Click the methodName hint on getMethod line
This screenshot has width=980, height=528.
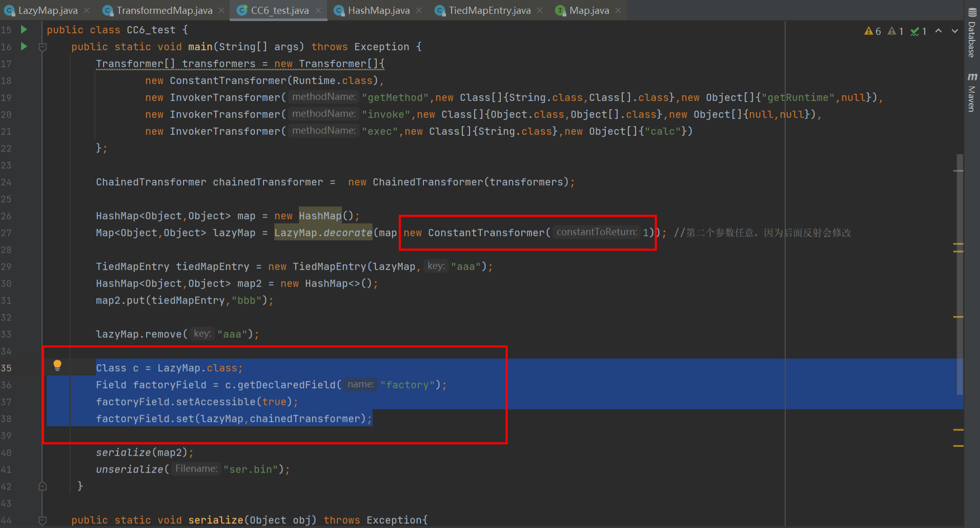coord(323,97)
